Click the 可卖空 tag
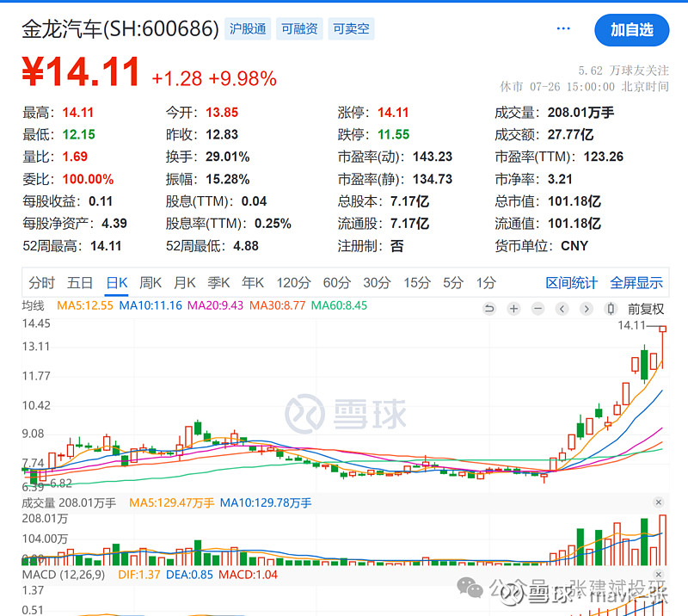Viewport: 688px width, 616px height. pyautogui.click(x=351, y=29)
